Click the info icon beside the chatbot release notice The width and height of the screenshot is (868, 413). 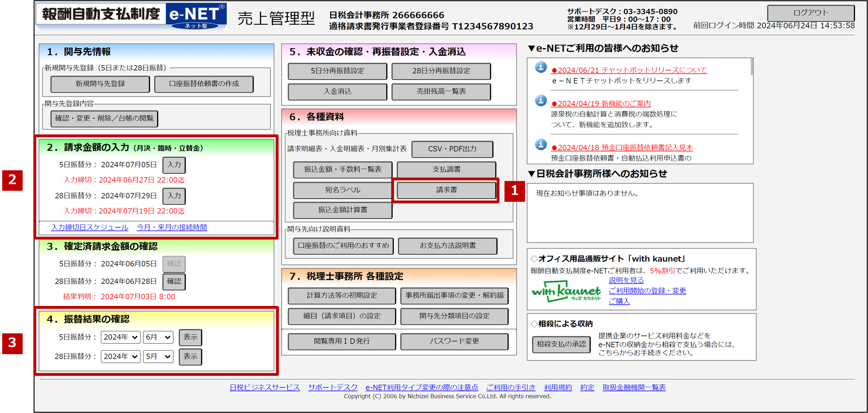click(x=540, y=67)
